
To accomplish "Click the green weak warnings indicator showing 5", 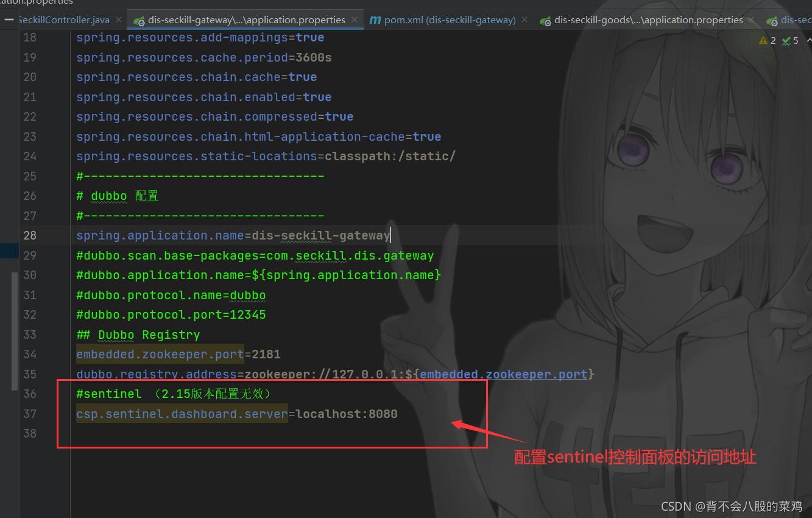I will coord(790,40).
